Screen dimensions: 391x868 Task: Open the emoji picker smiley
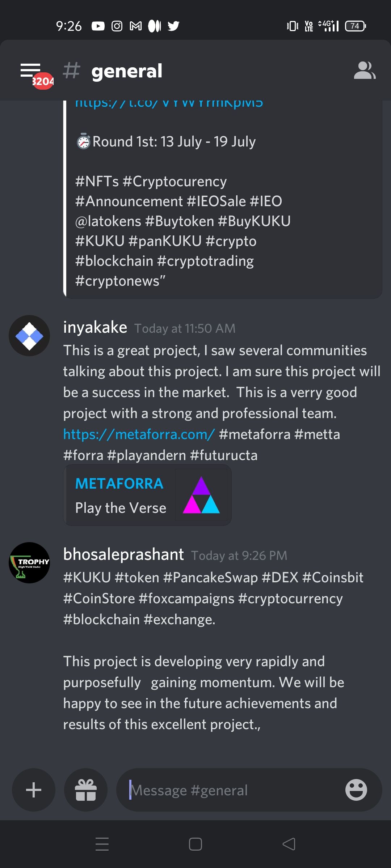pyautogui.click(x=356, y=790)
